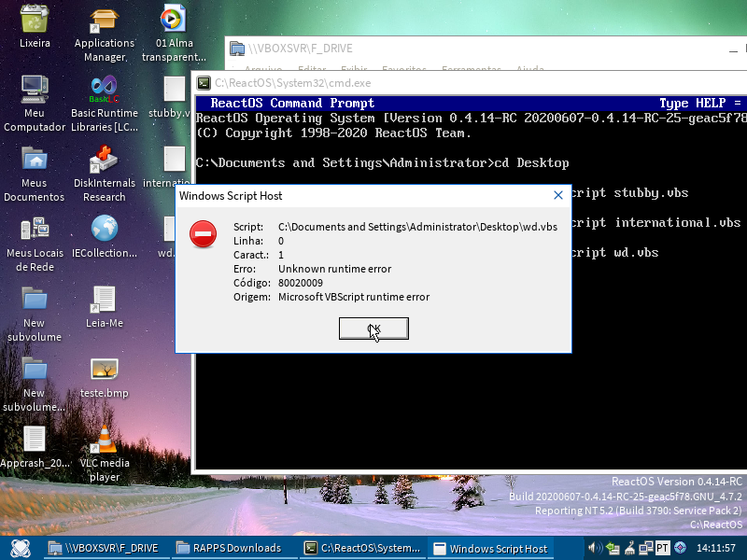The image size is (747, 560).
Task: Click the PT keyboard language indicator
Action: (663, 548)
